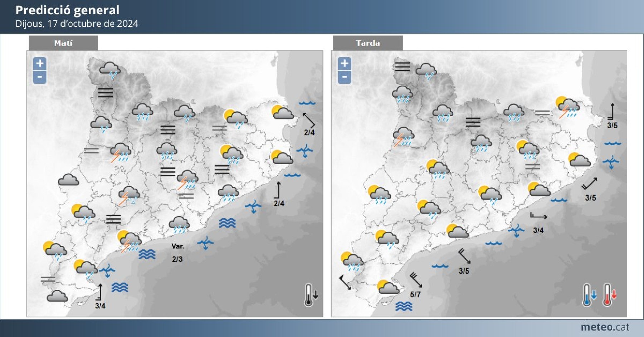This screenshot has width=644, height=337.
Task: Click the northernmost rain cloud on Matí map
Action: pyautogui.click(x=109, y=69)
